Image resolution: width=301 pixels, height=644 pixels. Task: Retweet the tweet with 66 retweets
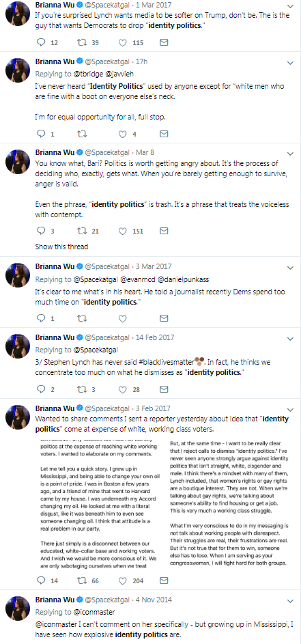click(x=82, y=580)
